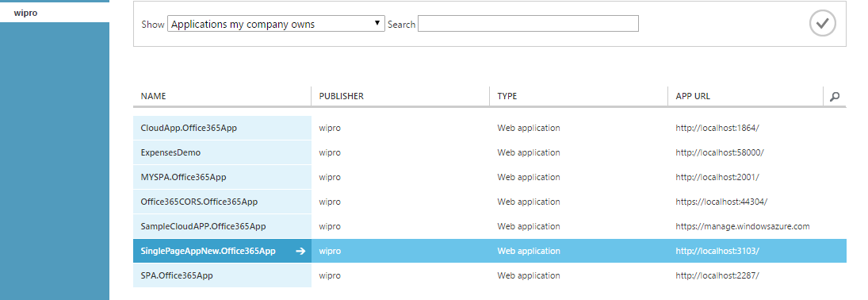868x300 pixels.
Task: Open Office365CORS.Office365App application
Action: pyautogui.click(x=199, y=202)
